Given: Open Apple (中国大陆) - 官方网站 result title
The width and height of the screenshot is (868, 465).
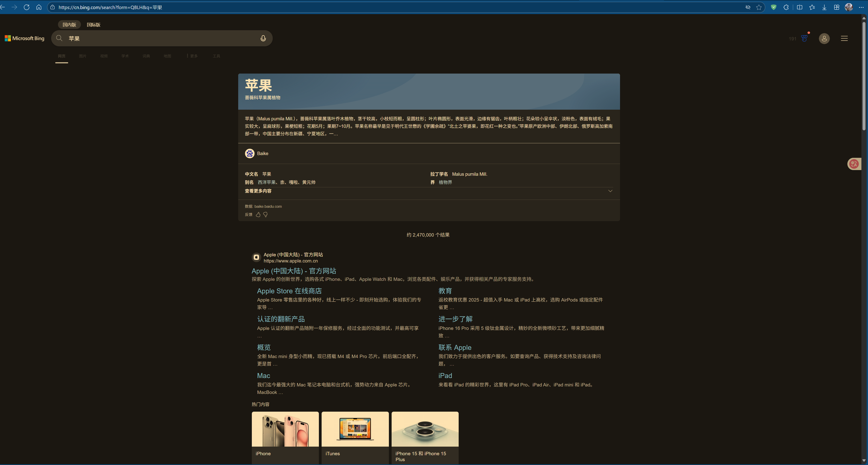Looking at the screenshot, I should click(293, 271).
